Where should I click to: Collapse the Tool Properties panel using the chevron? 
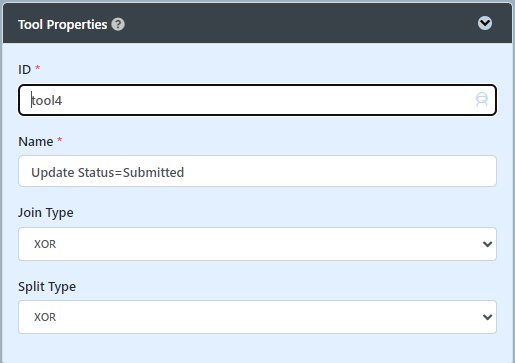click(485, 23)
